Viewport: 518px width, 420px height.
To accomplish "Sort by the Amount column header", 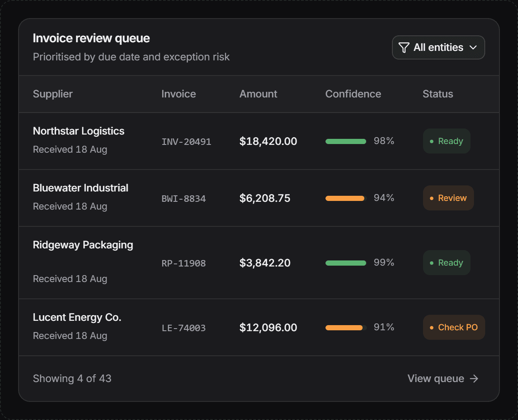I will 259,94.
